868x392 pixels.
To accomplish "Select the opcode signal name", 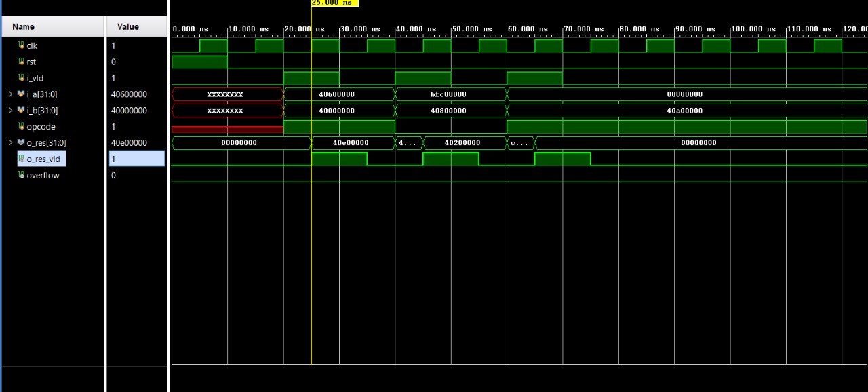I will (41, 127).
